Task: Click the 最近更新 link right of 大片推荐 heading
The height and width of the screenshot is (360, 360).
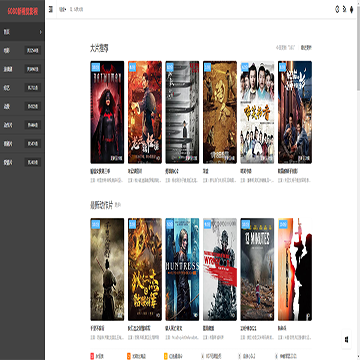Action: 306,48
